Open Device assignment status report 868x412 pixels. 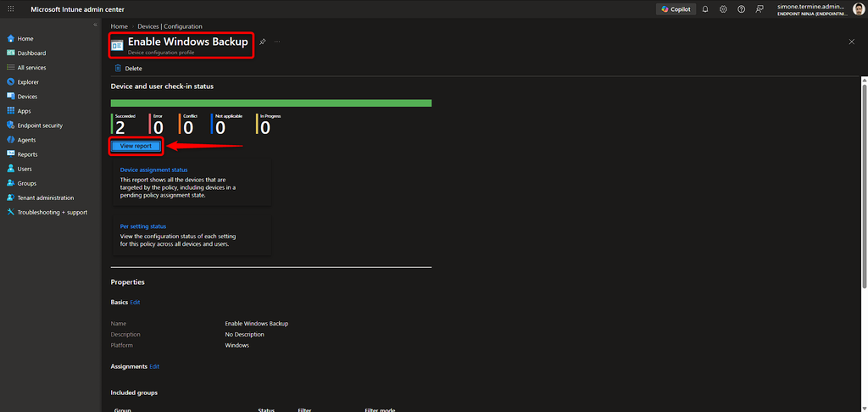point(154,170)
